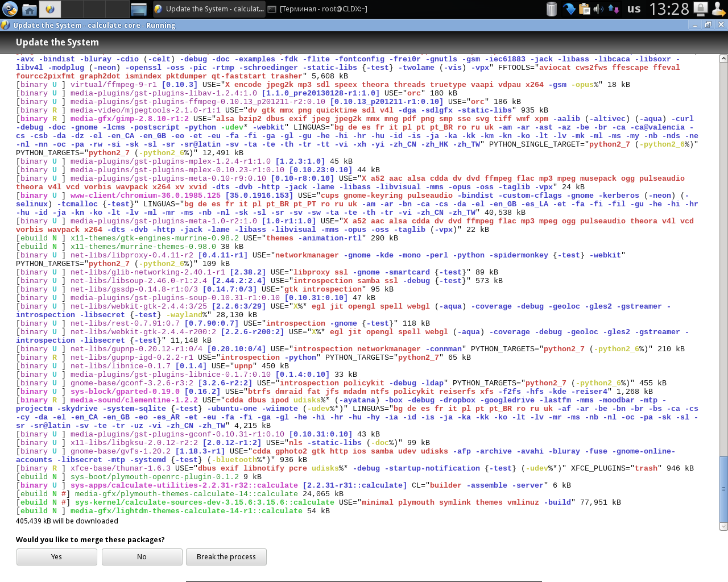Click the vertical scrollbar thumb
The image size is (728, 582).
[x=723, y=489]
